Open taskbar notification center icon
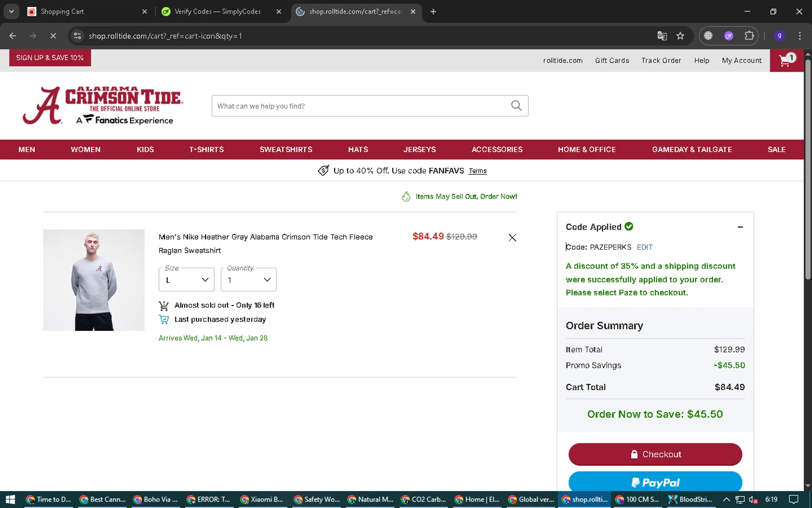 (x=794, y=499)
